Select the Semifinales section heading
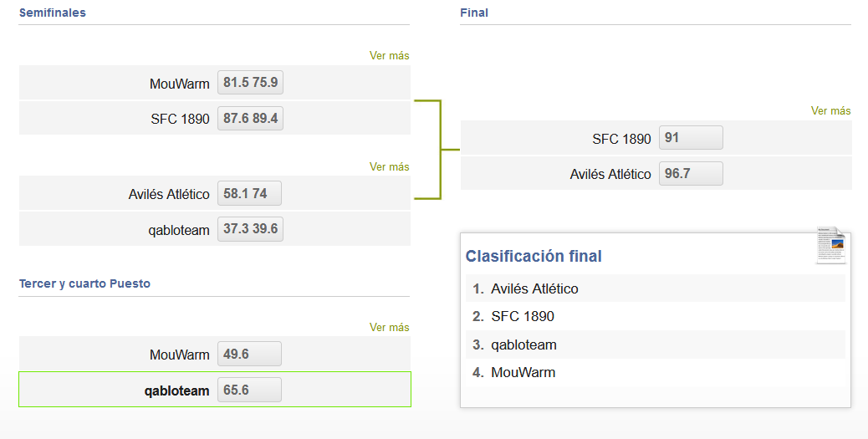Screen dimensions: 868x439 53,13
